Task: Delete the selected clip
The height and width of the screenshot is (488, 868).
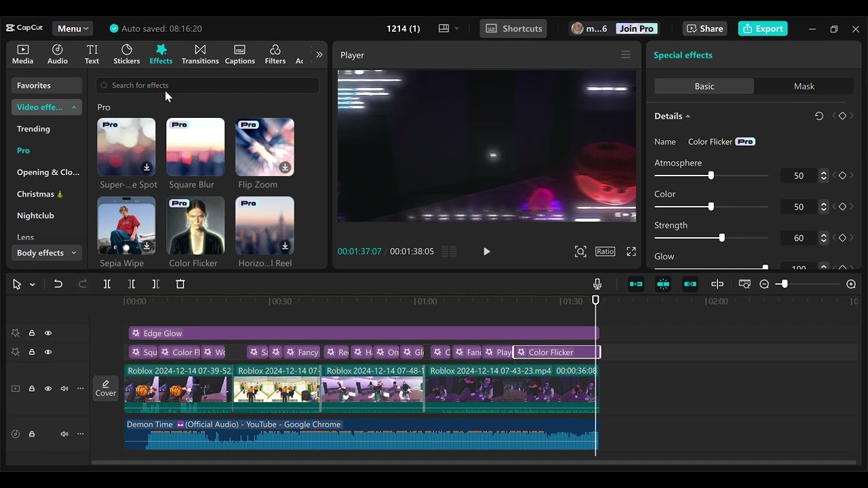Action: pos(180,284)
